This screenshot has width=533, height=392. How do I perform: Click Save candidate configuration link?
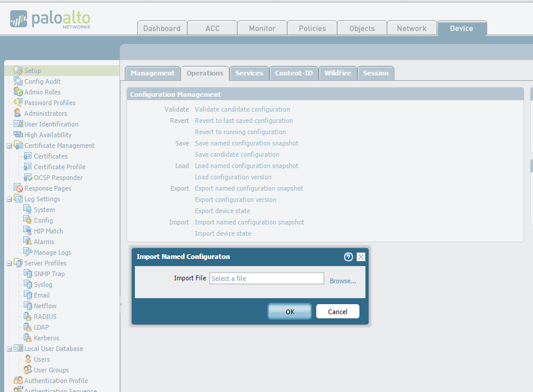pos(237,154)
